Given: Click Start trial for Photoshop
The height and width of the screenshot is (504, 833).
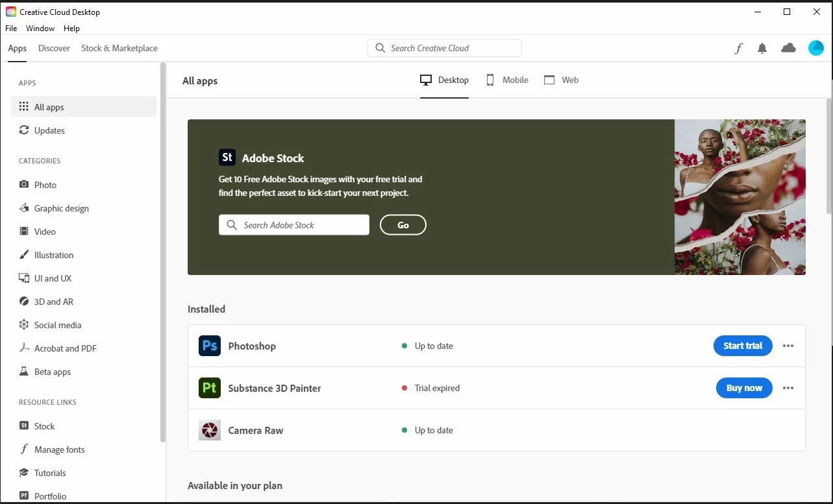Looking at the screenshot, I should pyautogui.click(x=743, y=346).
